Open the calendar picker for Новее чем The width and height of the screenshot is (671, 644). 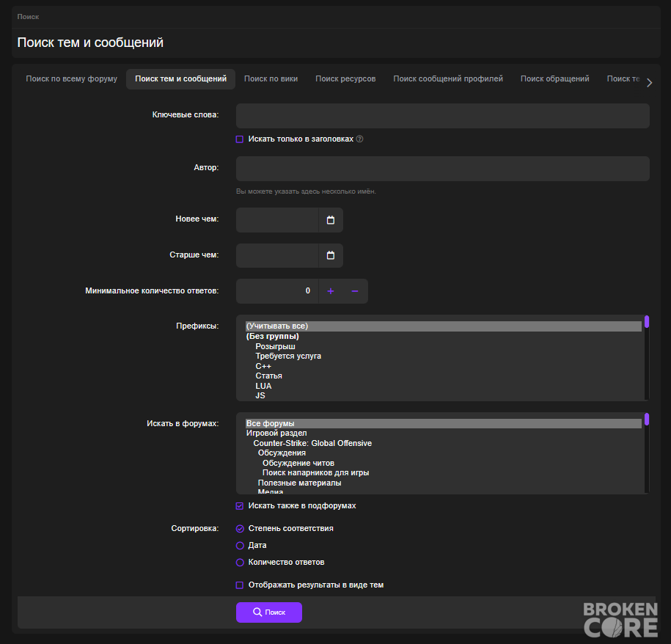tap(330, 220)
